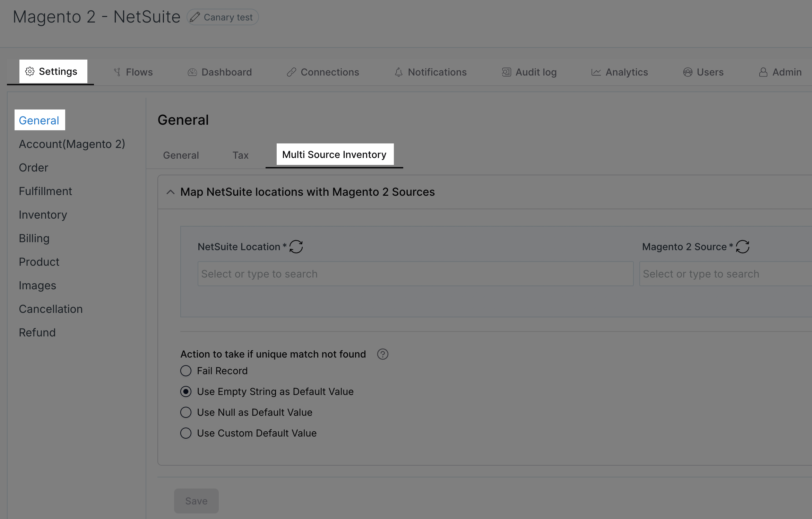Screen dimensions: 812x519
Task: Open Account(Magento 2) settings section
Action: pos(72,144)
